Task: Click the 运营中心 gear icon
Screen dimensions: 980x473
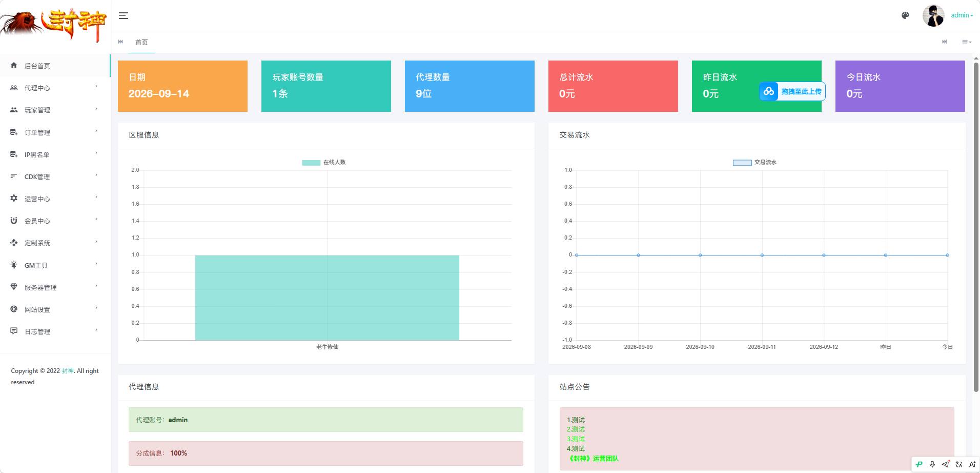Action: pyautogui.click(x=14, y=198)
